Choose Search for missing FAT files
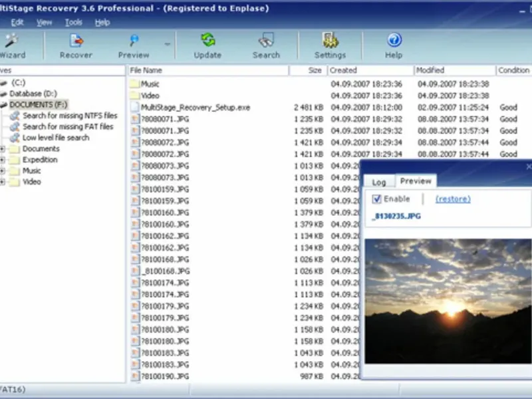532x399 pixels. (68, 126)
